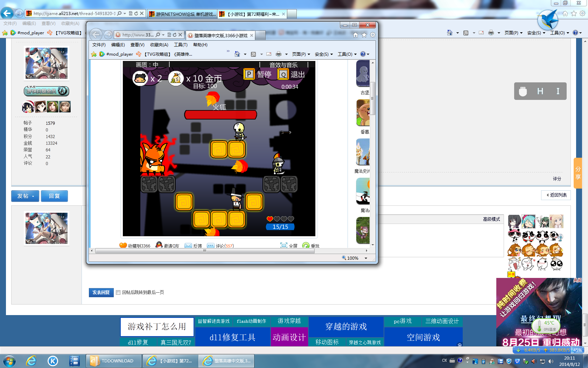Open 工具(O) dropdown in front window command bar
588x368 pixels.
coord(347,54)
